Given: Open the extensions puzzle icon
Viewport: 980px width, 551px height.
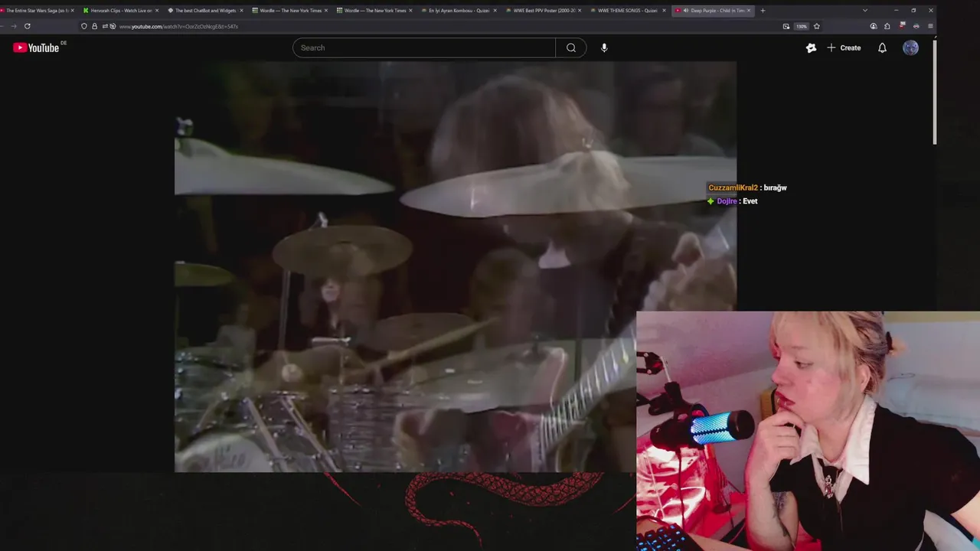Looking at the screenshot, I should point(887,26).
